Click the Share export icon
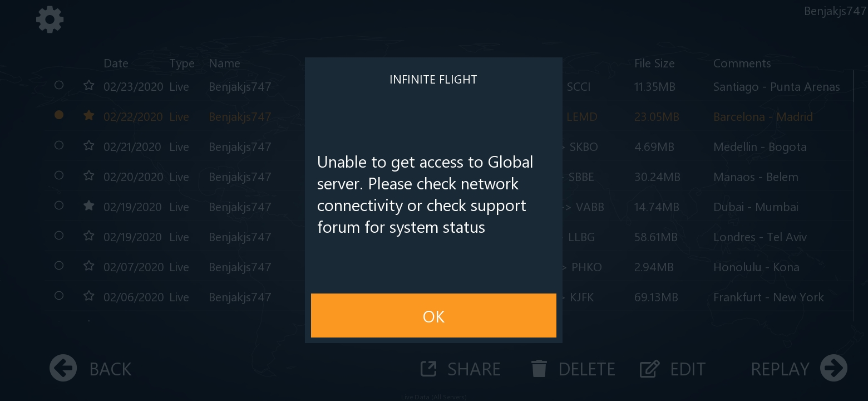The width and height of the screenshot is (868, 401). [x=428, y=369]
